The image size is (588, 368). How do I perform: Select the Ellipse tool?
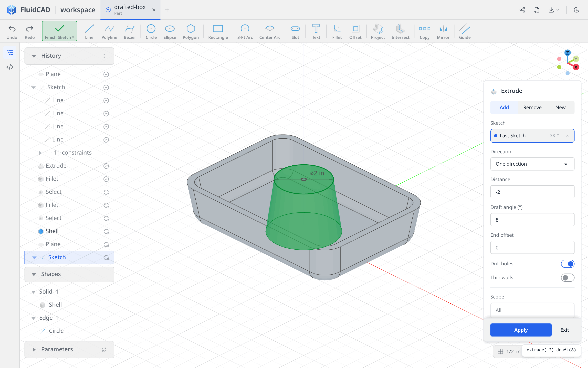[x=170, y=32]
